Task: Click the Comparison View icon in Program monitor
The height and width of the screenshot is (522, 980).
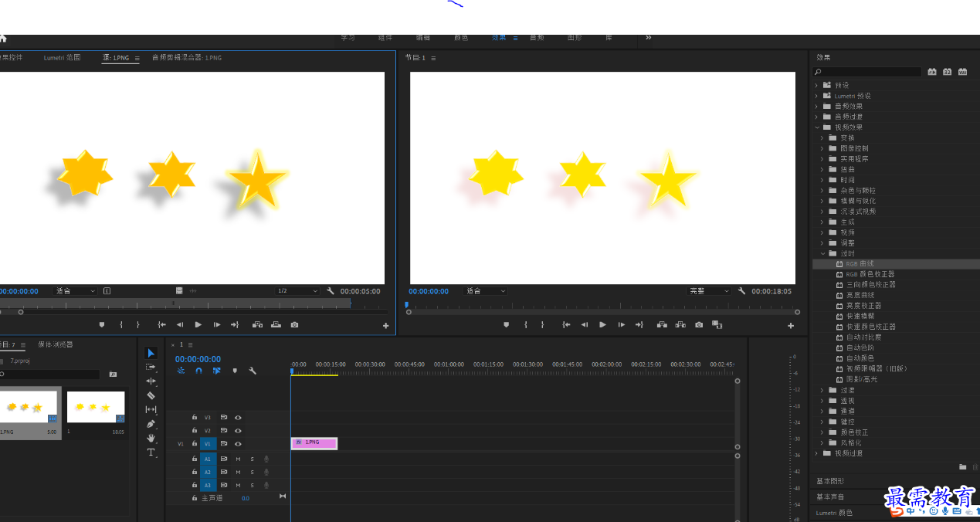Action: (717, 325)
